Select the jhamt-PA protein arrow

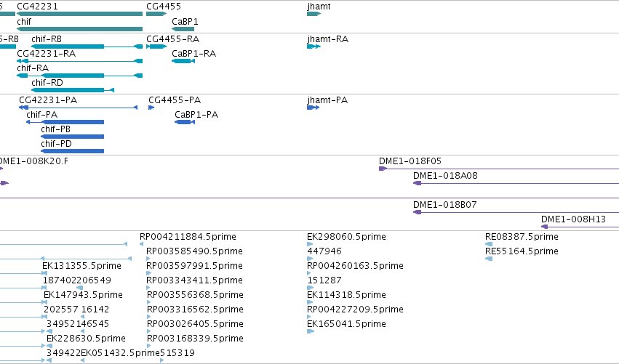pyautogui.click(x=313, y=108)
